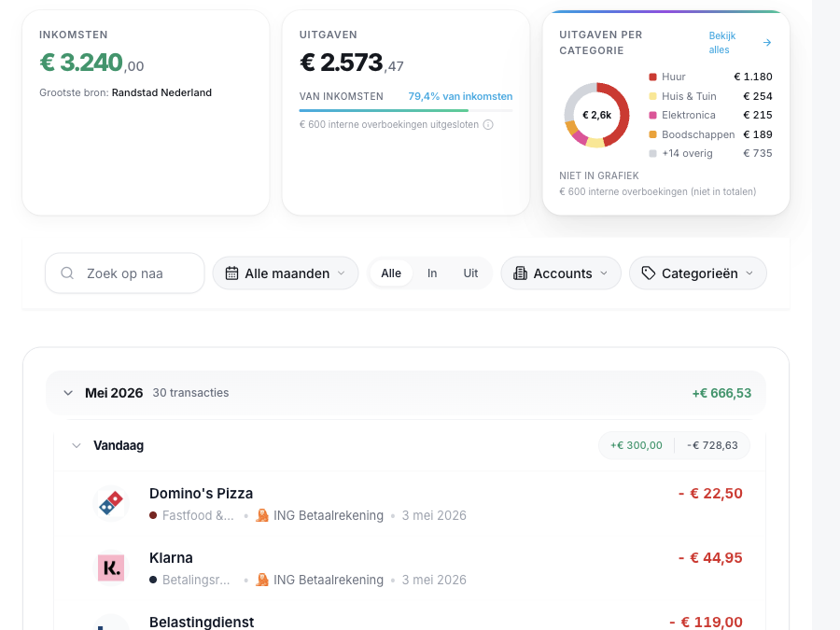This screenshot has height=630, width=840.
Task: Click the € 215 Elektronica value
Action: coord(758,115)
